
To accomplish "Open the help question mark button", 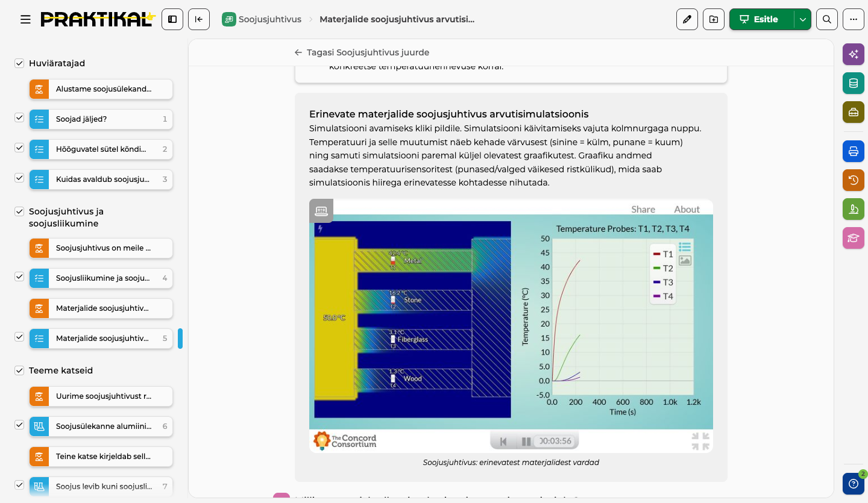I will click(x=854, y=484).
